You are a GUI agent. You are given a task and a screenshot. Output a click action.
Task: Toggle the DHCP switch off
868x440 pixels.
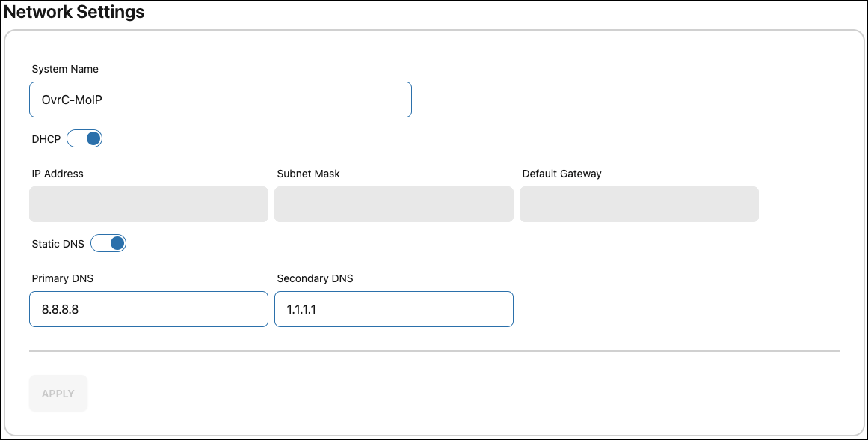coord(84,138)
